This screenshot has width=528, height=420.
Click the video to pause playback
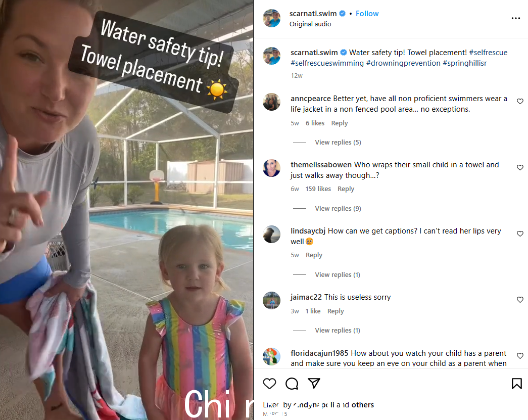127,210
